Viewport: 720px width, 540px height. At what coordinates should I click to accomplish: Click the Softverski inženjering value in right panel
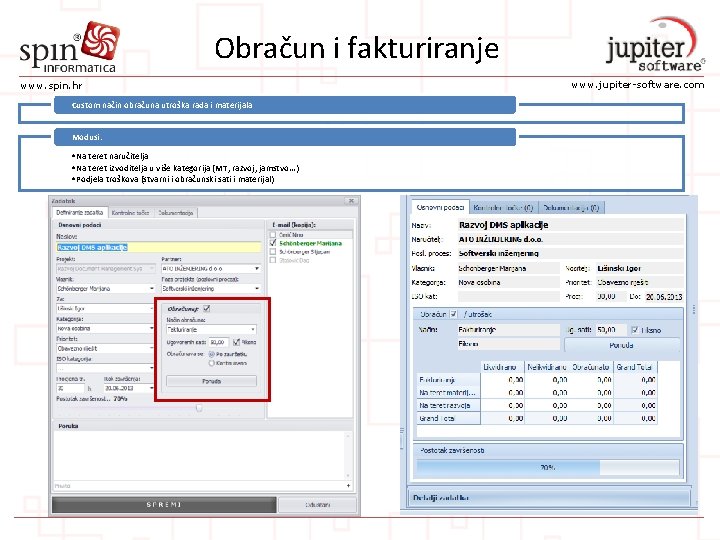[498, 253]
